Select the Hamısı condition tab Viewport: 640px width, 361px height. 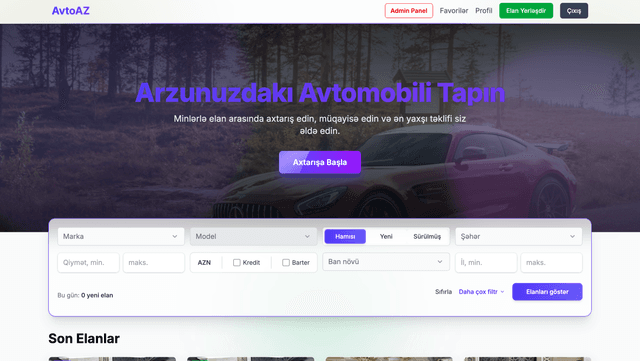coord(345,236)
